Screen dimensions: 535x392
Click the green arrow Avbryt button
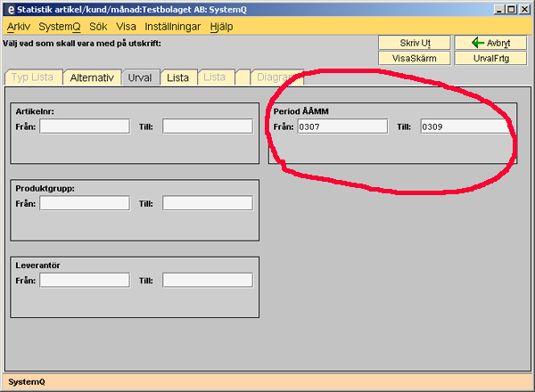(490, 43)
